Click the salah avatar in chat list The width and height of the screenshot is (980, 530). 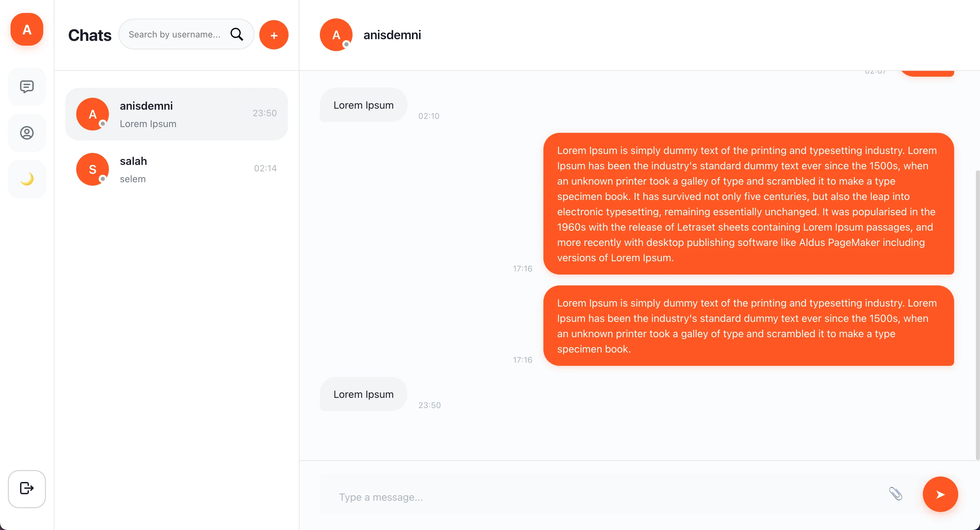pyautogui.click(x=93, y=169)
